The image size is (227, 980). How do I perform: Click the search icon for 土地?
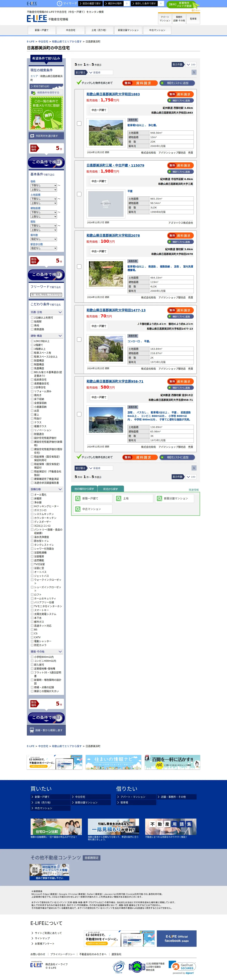[x=119, y=498]
